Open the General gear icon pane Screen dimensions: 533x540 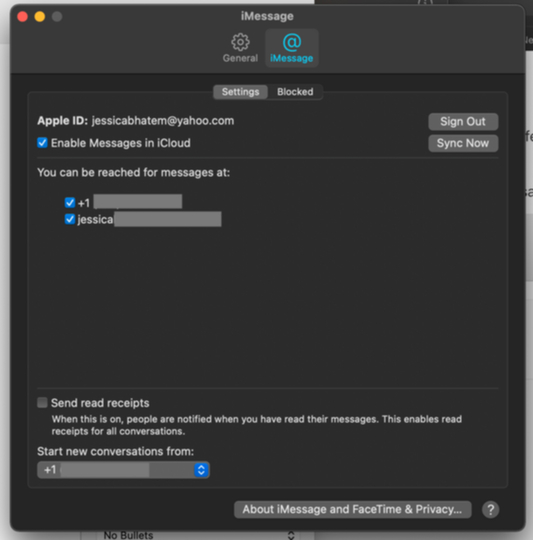coord(240,48)
